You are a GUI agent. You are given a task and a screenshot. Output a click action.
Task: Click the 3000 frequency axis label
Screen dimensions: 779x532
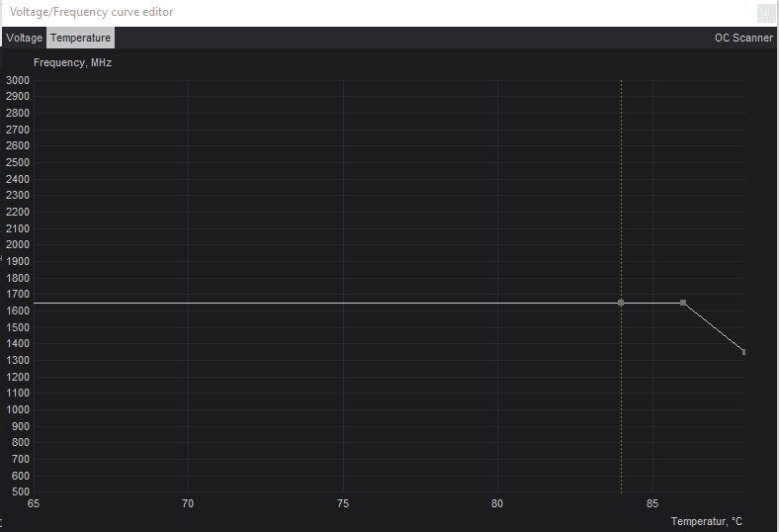pos(18,80)
